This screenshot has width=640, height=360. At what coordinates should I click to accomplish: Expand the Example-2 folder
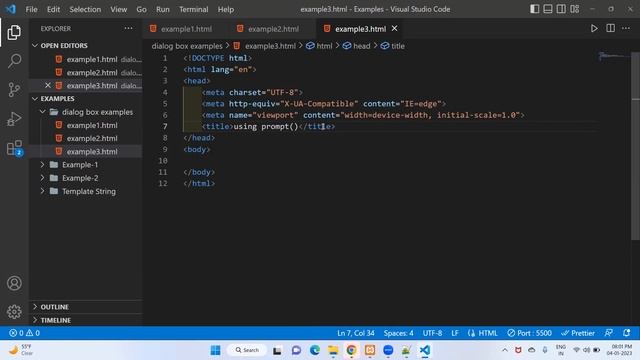point(42,178)
